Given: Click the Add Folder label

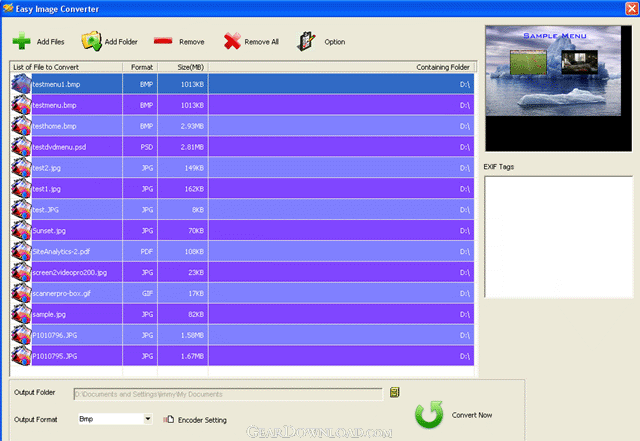Looking at the screenshot, I should click(x=121, y=42).
